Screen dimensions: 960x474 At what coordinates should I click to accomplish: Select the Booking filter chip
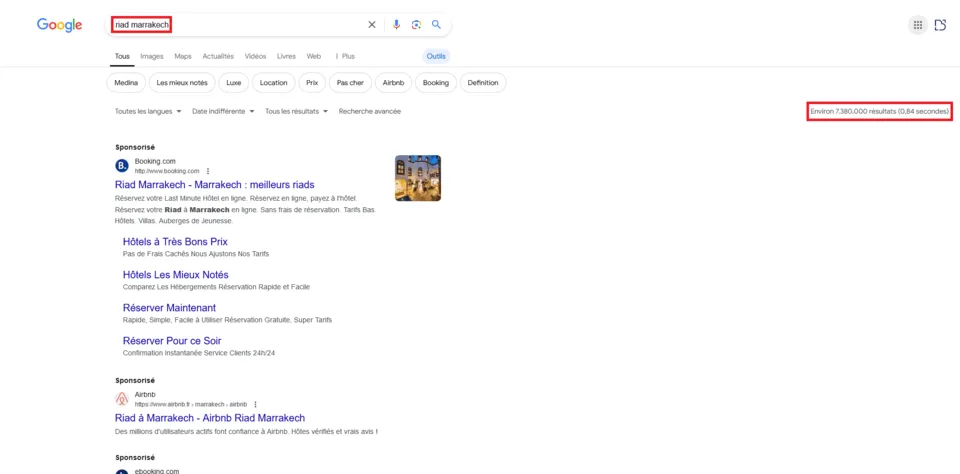coord(436,83)
